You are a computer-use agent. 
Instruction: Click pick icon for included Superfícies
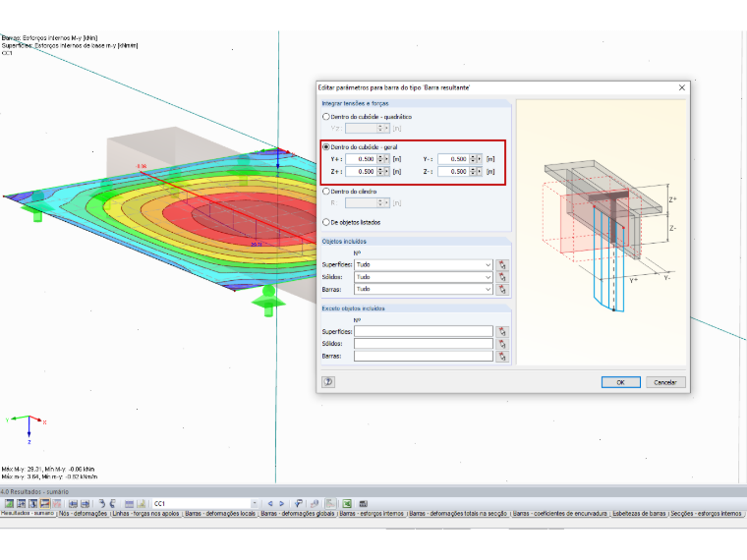coord(502,264)
